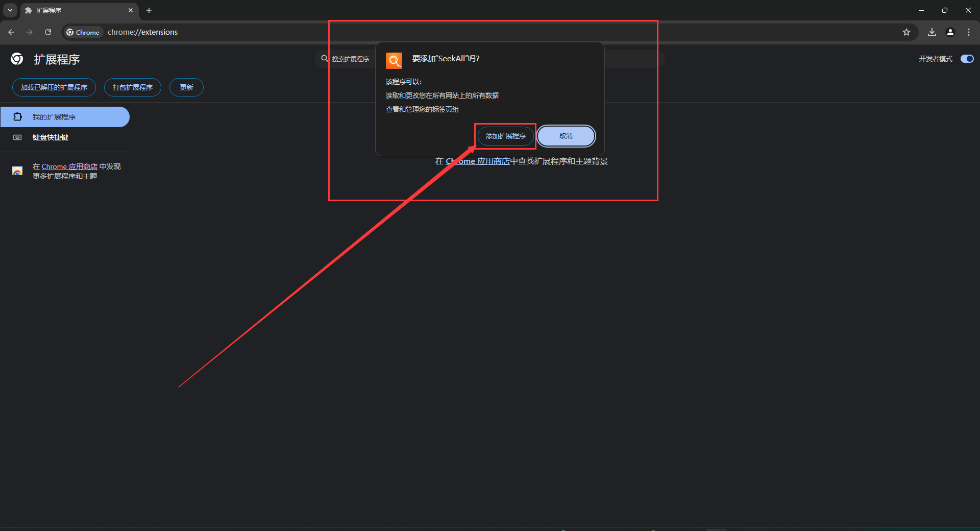Reload the extensions page
The image size is (980, 531).
pyautogui.click(x=48, y=32)
